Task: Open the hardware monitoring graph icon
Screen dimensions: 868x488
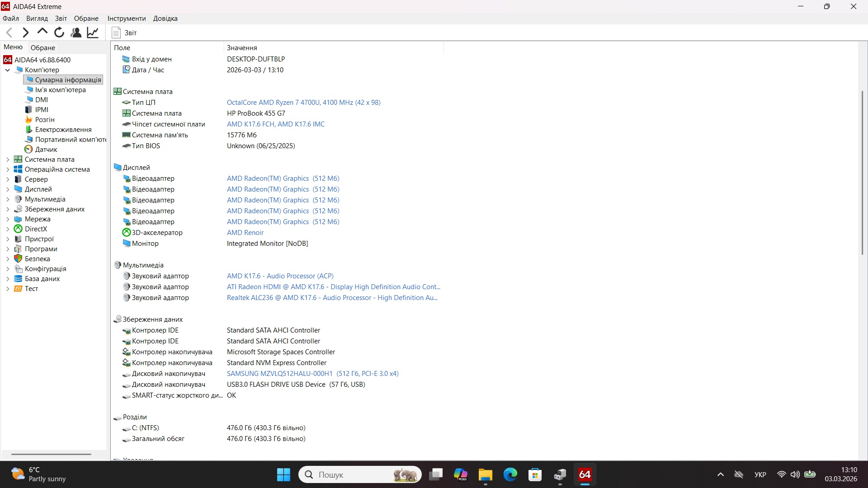Action: point(92,32)
